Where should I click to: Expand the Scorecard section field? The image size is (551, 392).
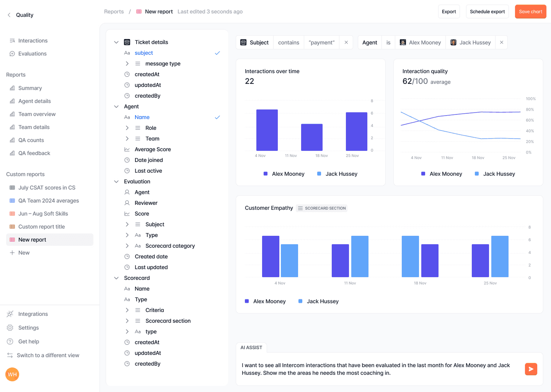tap(127, 321)
